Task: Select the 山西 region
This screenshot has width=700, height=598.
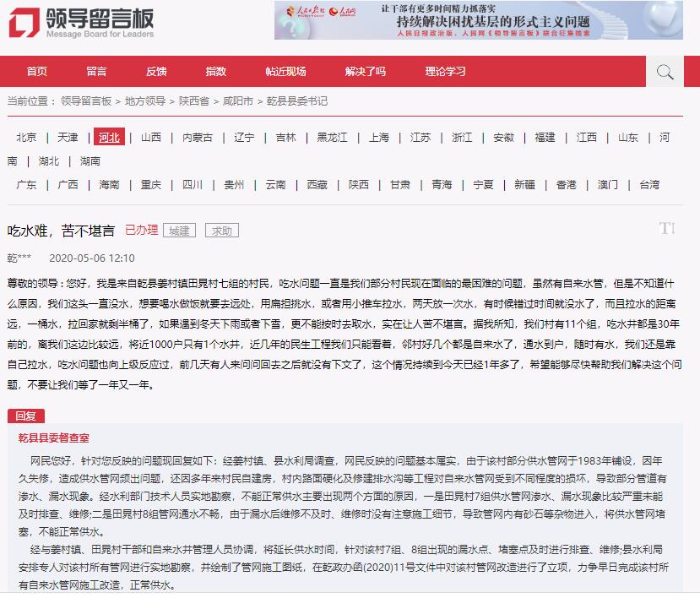Action: 151,137
